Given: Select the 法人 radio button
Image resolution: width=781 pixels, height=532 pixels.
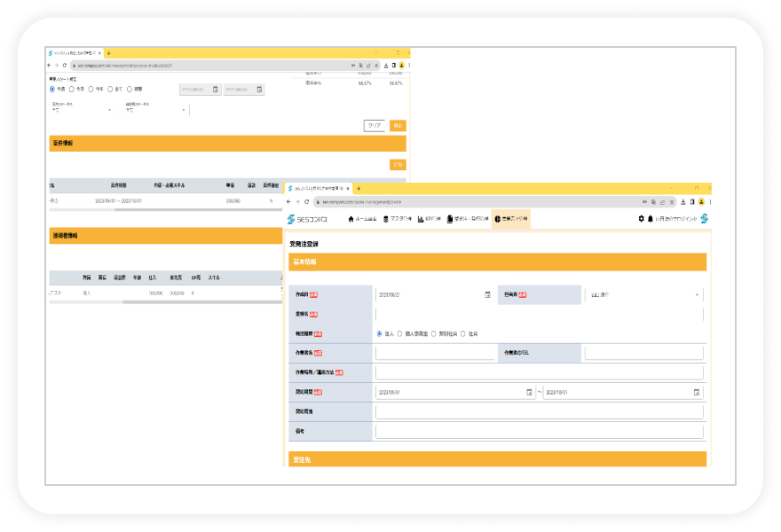Looking at the screenshot, I should 379,334.
